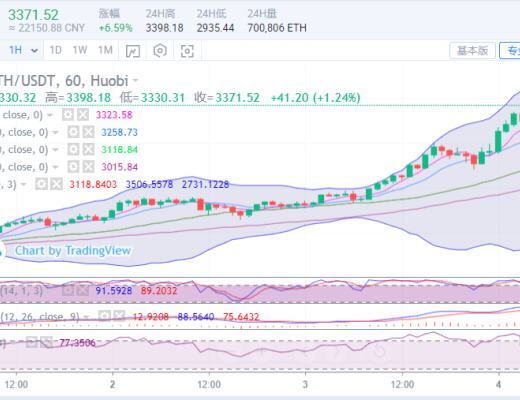Open chart settings hexagon icon
The image size is (520, 400).
(160, 51)
